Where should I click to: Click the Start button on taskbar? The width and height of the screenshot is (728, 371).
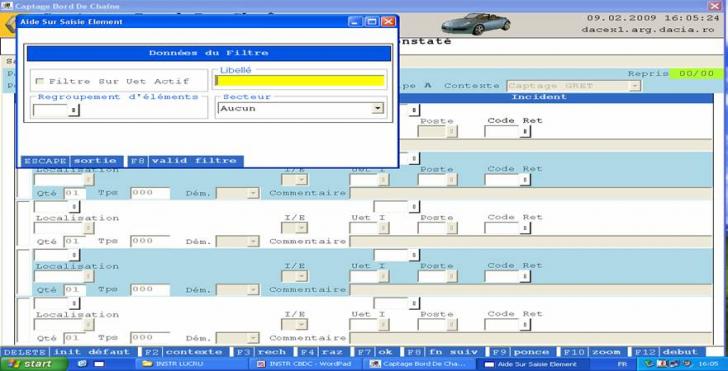(34, 364)
